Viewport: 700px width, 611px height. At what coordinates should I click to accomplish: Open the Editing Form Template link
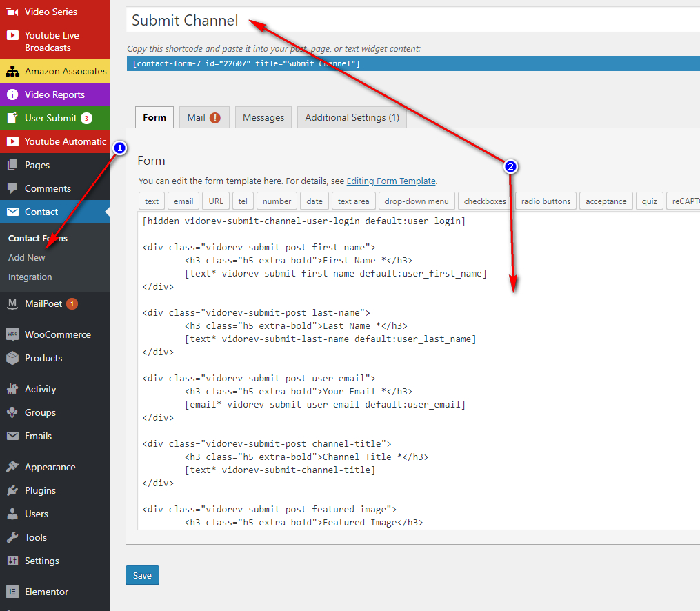[391, 181]
